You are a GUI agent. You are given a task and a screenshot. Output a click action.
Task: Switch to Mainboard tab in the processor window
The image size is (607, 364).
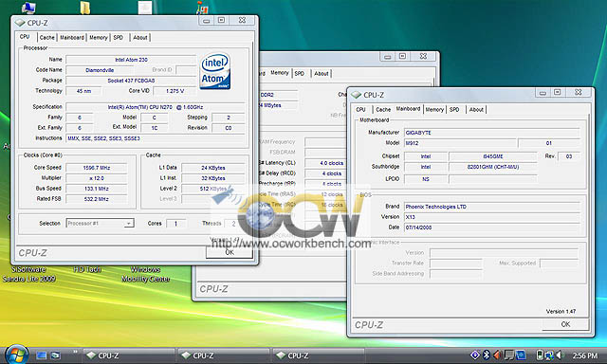point(72,38)
